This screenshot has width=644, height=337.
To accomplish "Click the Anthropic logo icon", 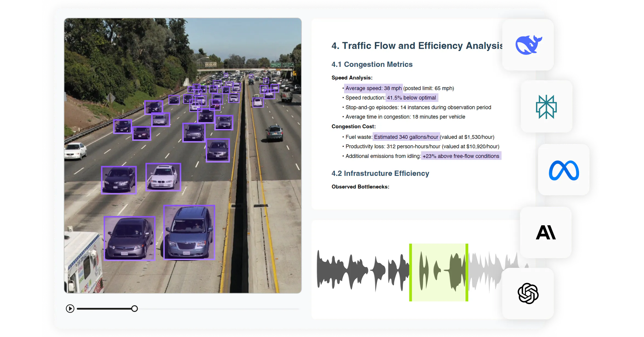I will pyautogui.click(x=546, y=232).
